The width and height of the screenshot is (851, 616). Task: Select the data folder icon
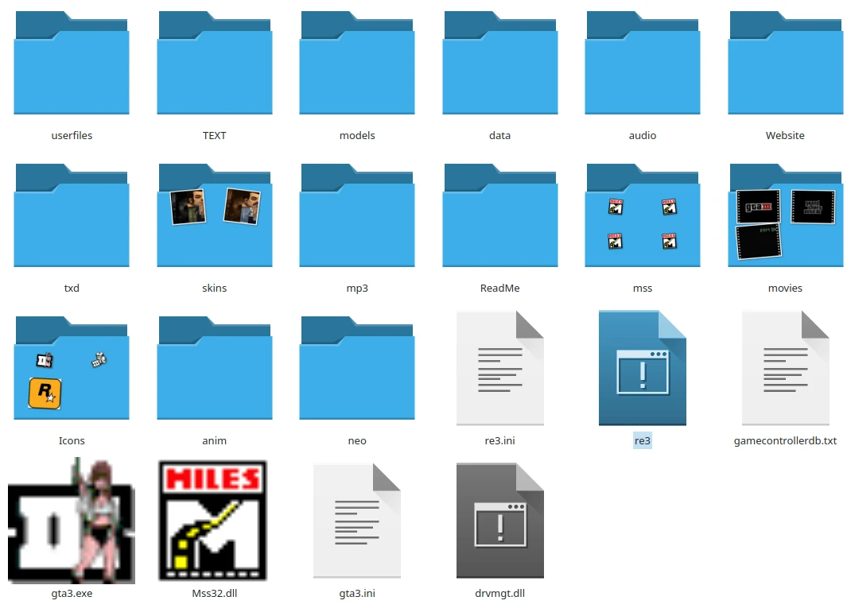(x=499, y=63)
